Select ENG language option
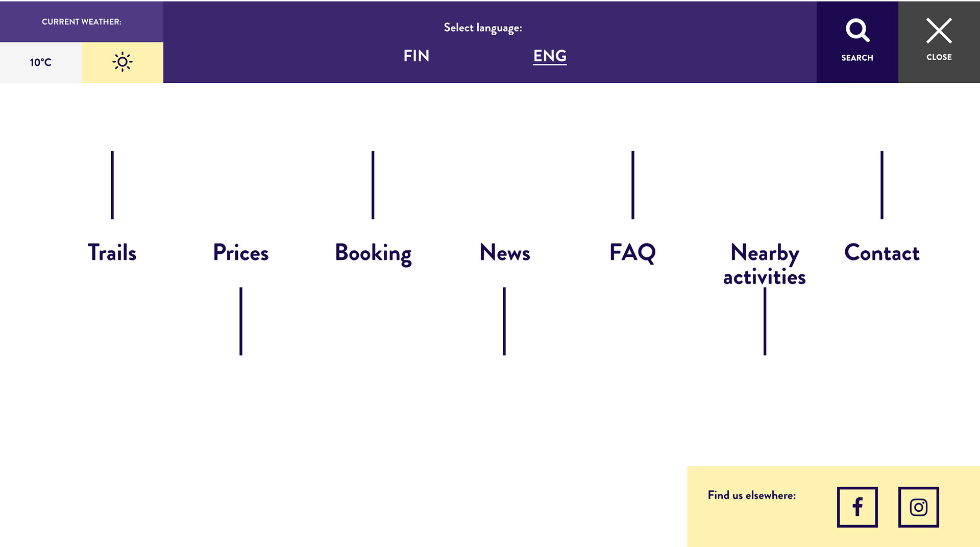The image size is (980, 547). click(x=550, y=56)
